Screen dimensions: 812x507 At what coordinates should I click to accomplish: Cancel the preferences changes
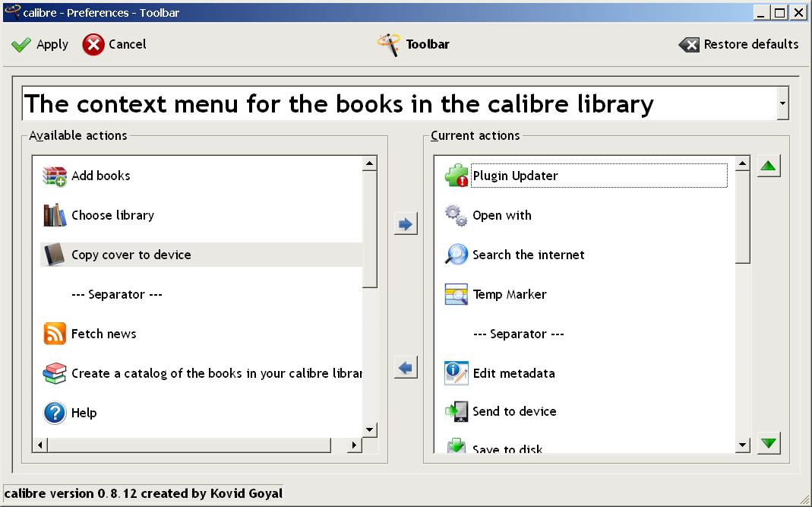[115, 45]
